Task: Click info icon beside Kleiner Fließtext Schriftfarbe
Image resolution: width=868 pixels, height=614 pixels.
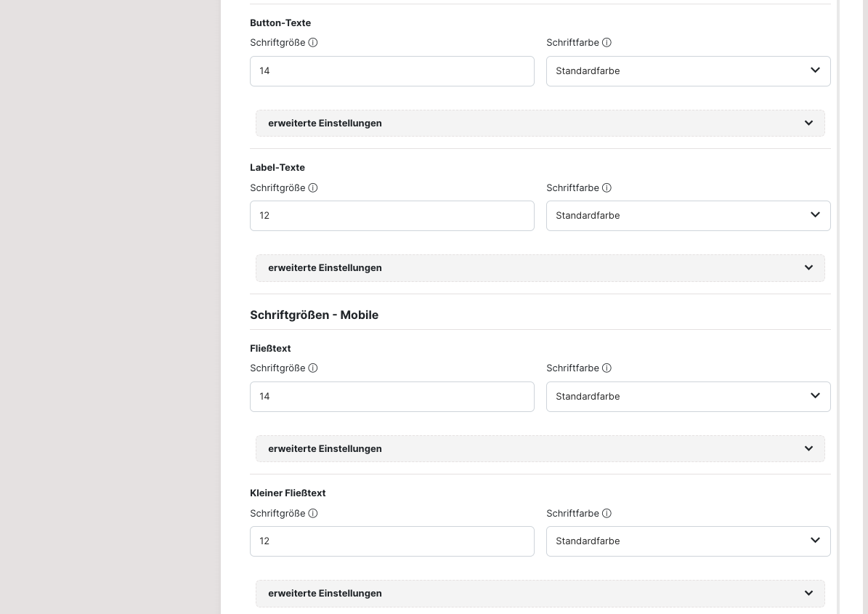Action: pyautogui.click(x=607, y=514)
